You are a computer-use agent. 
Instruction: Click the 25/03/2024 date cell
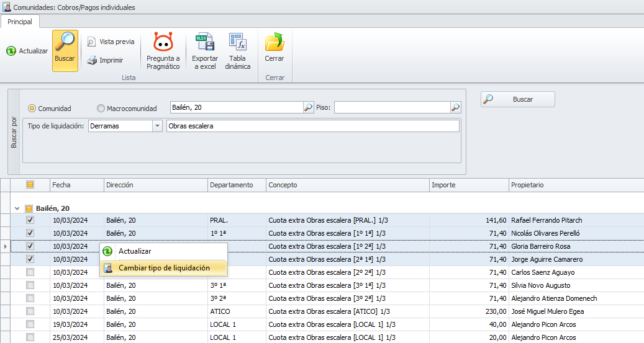click(77, 337)
